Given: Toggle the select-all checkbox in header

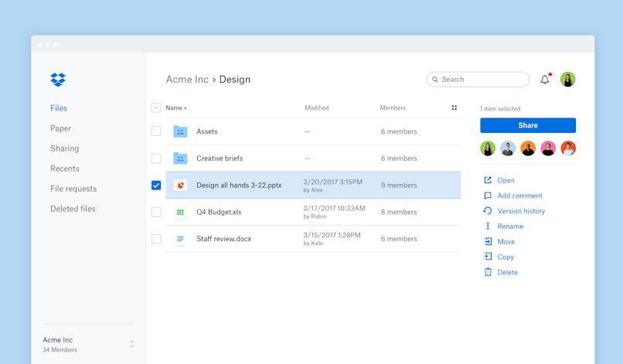Looking at the screenshot, I should click(156, 107).
